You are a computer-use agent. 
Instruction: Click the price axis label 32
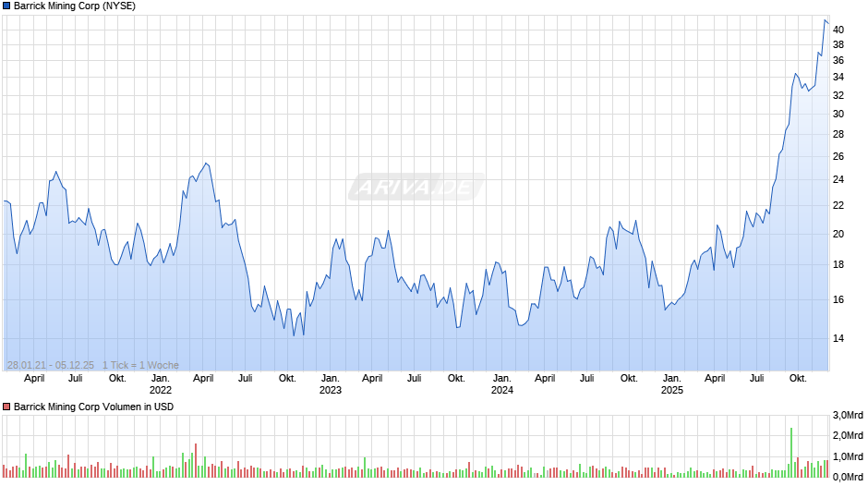point(838,95)
